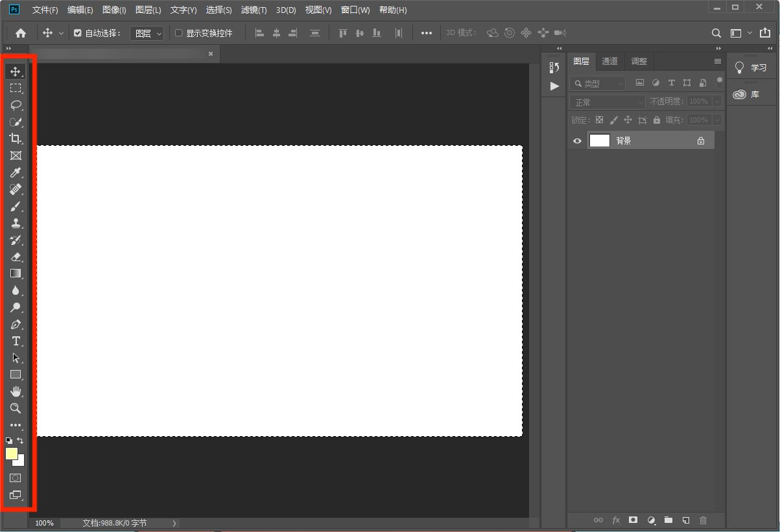Open the 图层 auto-select dropdown
780x532 pixels.
pos(147,33)
